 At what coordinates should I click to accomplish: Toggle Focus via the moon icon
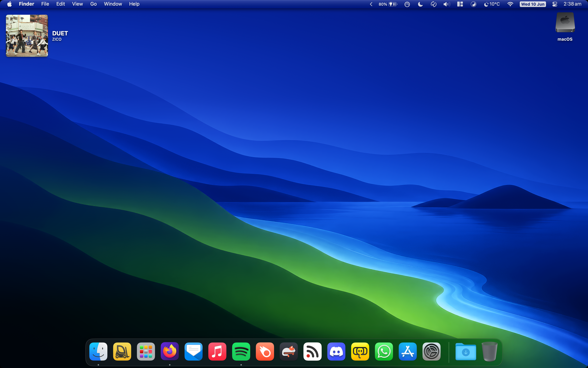coord(420,4)
